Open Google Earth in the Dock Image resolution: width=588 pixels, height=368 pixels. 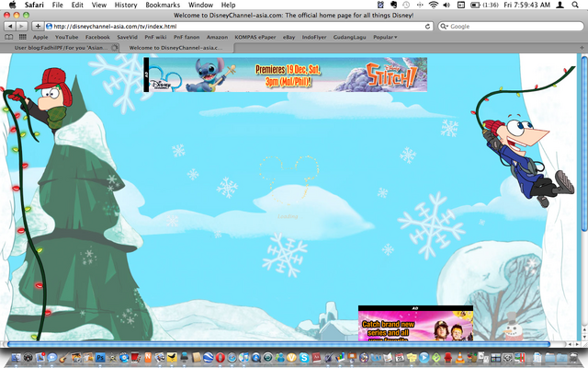pos(209,358)
